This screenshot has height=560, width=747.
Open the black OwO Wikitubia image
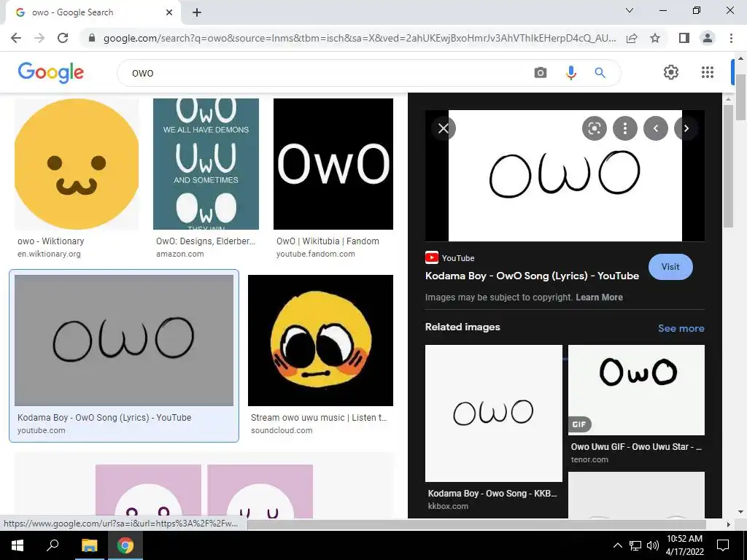(x=333, y=164)
